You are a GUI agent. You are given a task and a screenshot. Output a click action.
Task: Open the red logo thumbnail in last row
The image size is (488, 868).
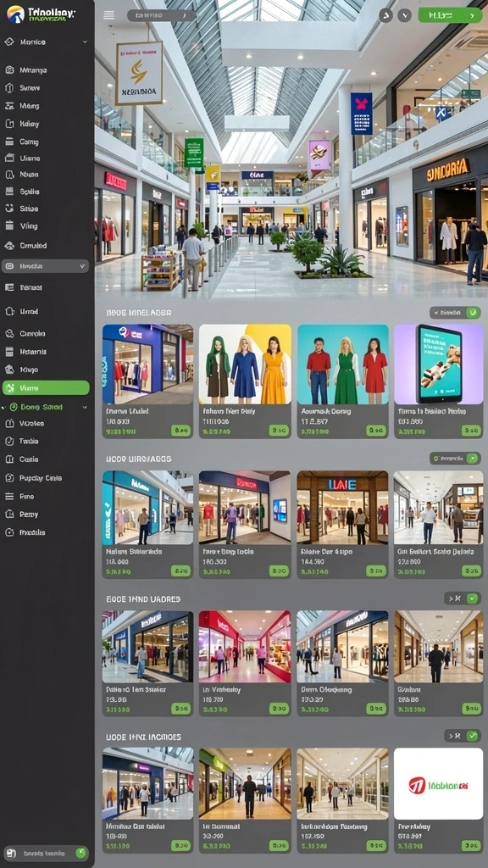click(x=438, y=783)
